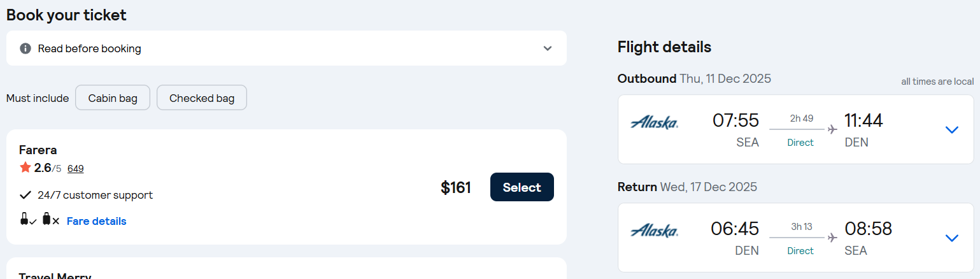This screenshot has width=980, height=279.
Task: Click the info icon beside Read before booking
Action: click(x=25, y=48)
